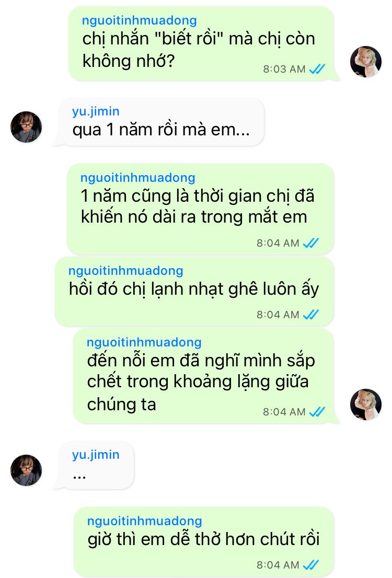Open nguoitinhmuadong name on '1 năm cũng là' message
This screenshot has height=578, width=392.
138,178
